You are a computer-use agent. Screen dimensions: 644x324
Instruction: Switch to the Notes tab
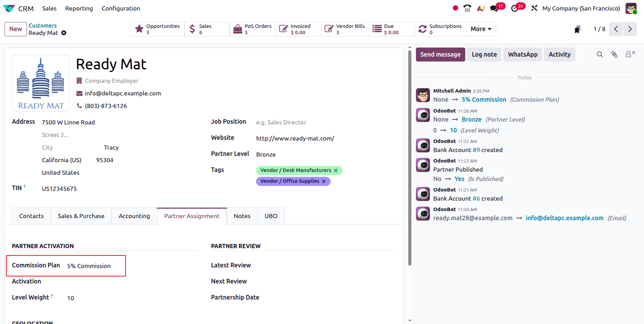pyautogui.click(x=242, y=216)
